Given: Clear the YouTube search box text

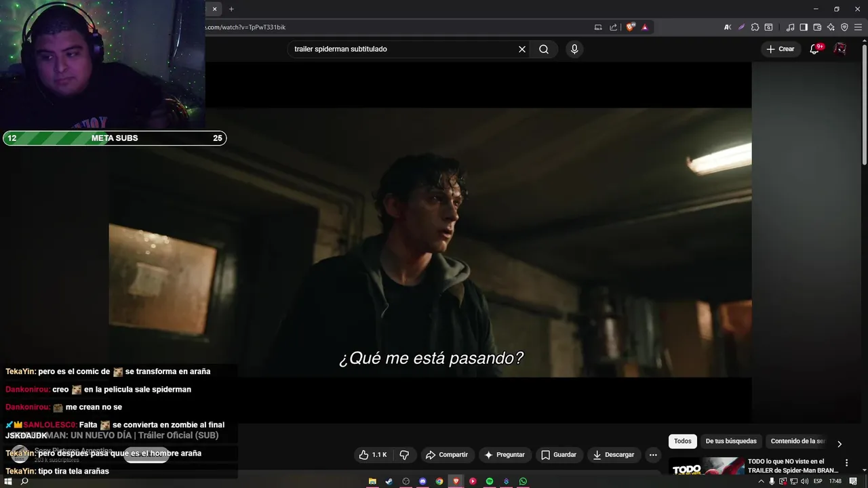Looking at the screenshot, I should 522,49.
